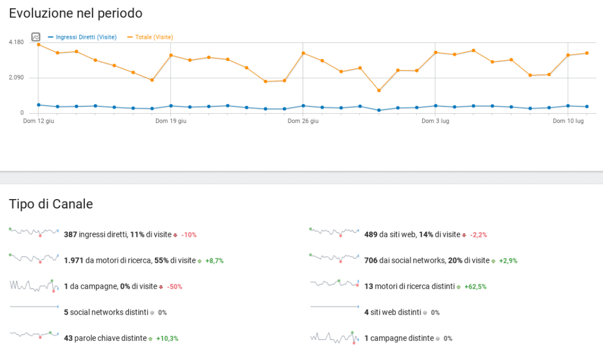
Task: Click the 2.090 y-axis label
Action: 16,77
